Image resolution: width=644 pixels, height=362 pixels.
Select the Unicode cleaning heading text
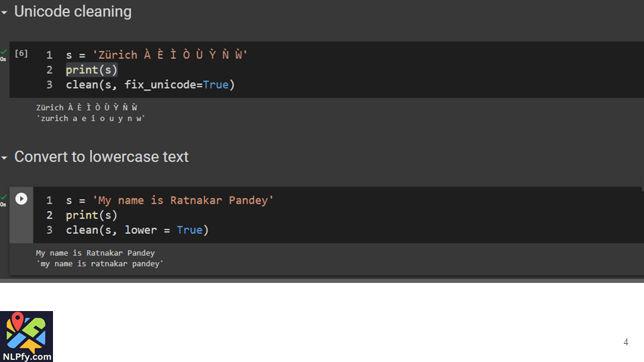tap(72, 11)
